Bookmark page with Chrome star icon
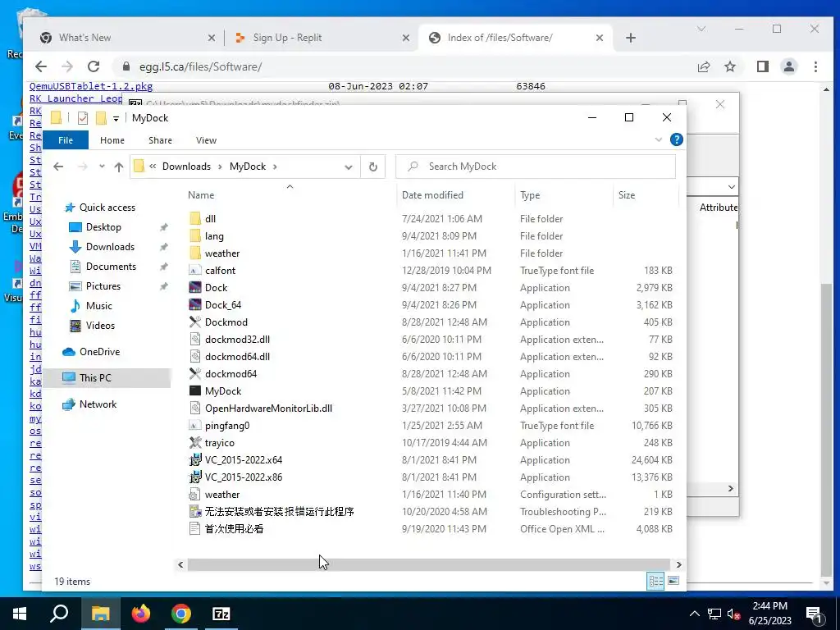The width and height of the screenshot is (840, 630). pyautogui.click(x=729, y=66)
